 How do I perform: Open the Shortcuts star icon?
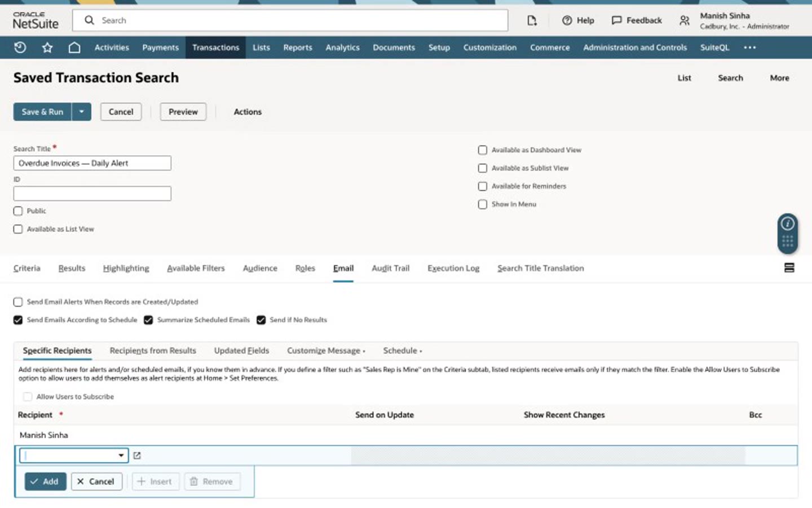pyautogui.click(x=47, y=47)
